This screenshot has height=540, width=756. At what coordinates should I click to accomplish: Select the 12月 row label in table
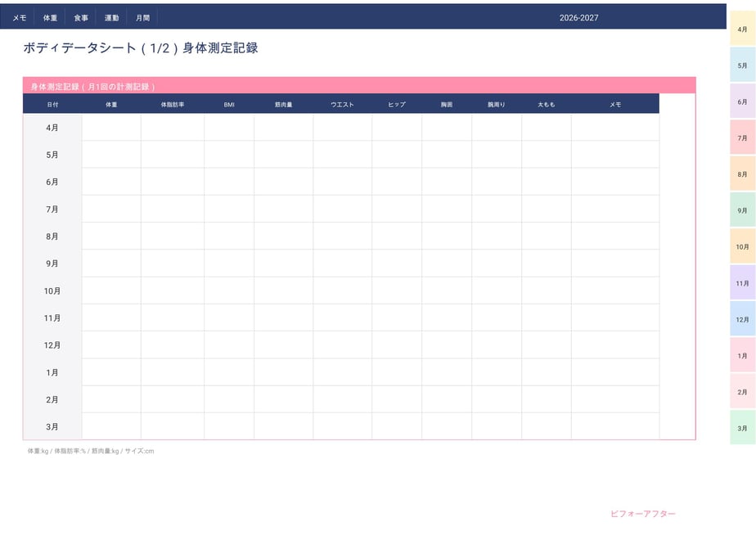pos(52,344)
